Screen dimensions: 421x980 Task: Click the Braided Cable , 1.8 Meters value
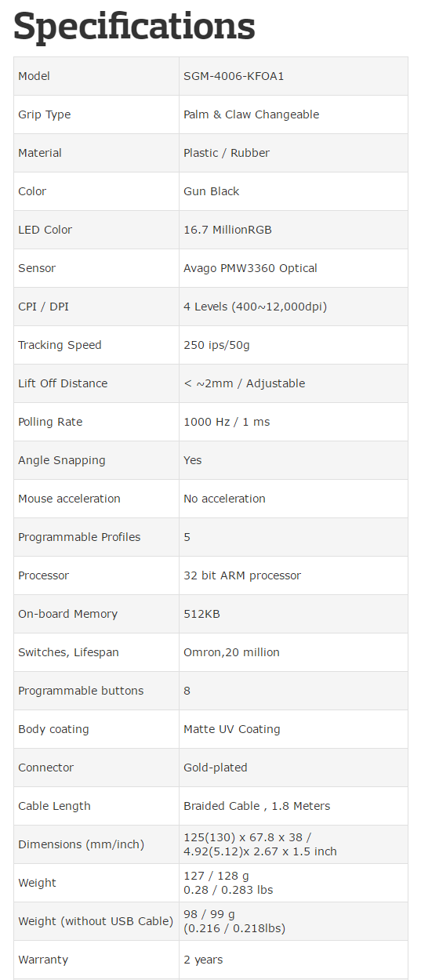(256, 806)
